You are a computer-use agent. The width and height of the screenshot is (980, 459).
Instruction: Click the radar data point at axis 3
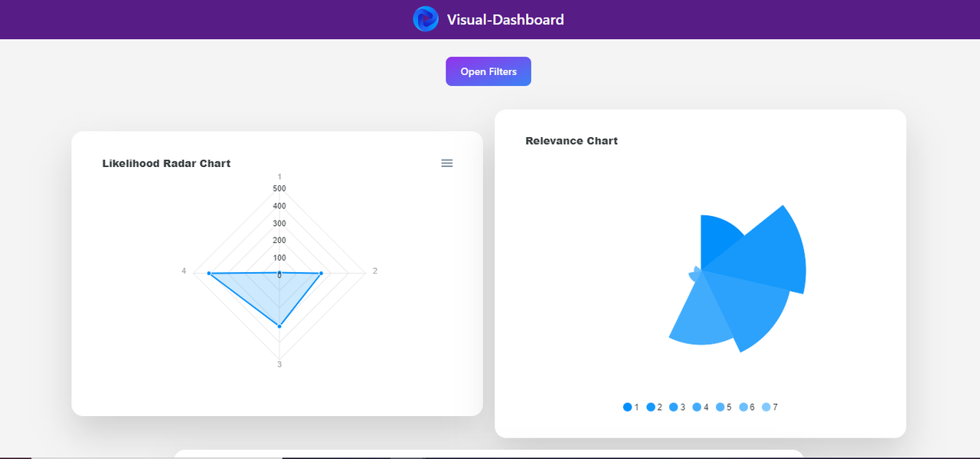click(x=279, y=326)
